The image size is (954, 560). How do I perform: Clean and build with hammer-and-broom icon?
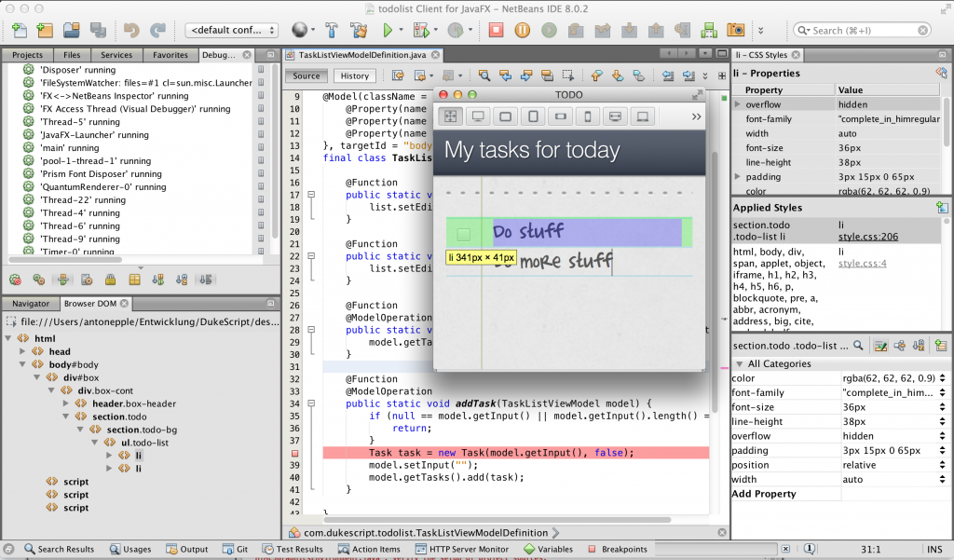pyautogui.click(x=359, y=30)
